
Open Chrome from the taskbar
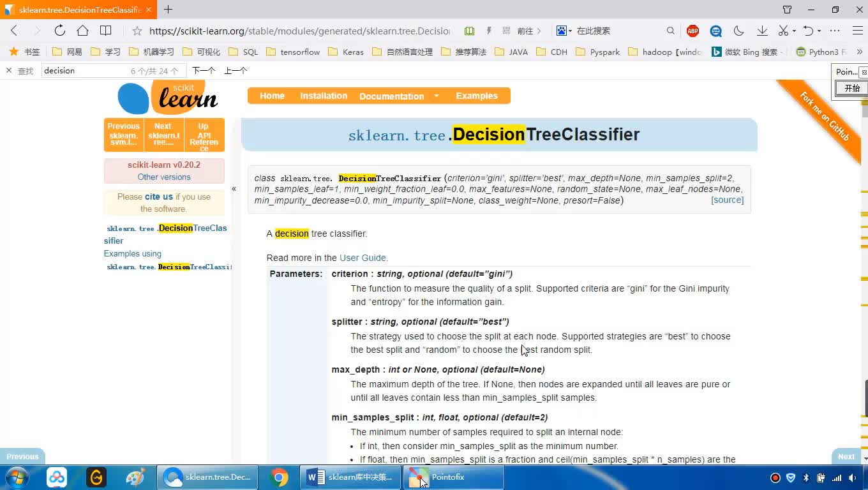pos(279,477)
